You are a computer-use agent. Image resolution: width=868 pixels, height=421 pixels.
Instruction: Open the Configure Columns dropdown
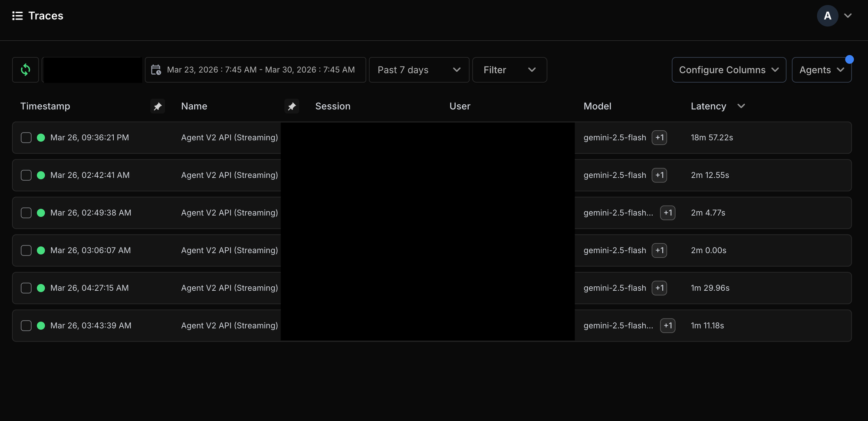tap(729, 70)
